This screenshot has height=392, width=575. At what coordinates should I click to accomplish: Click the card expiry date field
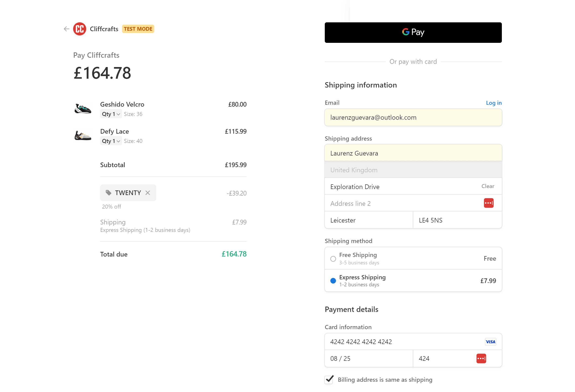point(368,358)
